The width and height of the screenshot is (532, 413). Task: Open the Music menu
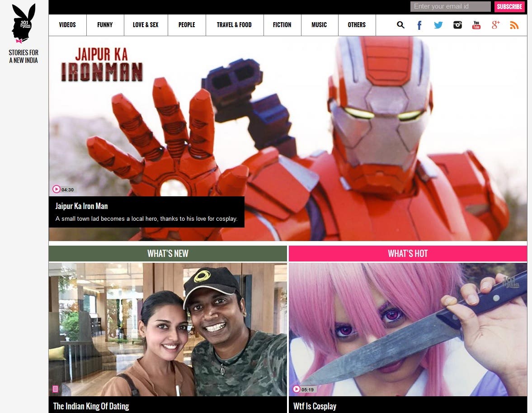click(x=319, y=25)
